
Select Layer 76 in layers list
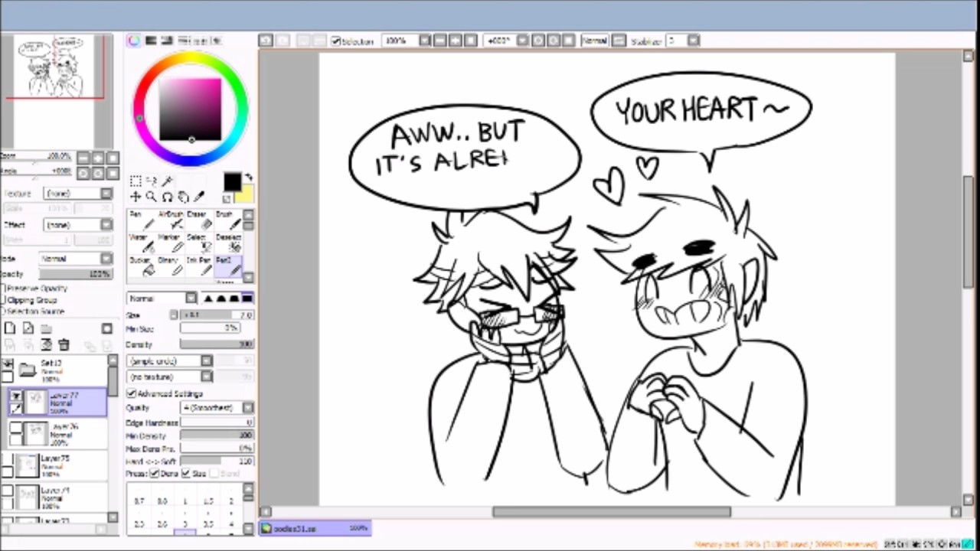click(x=58, y=434)
